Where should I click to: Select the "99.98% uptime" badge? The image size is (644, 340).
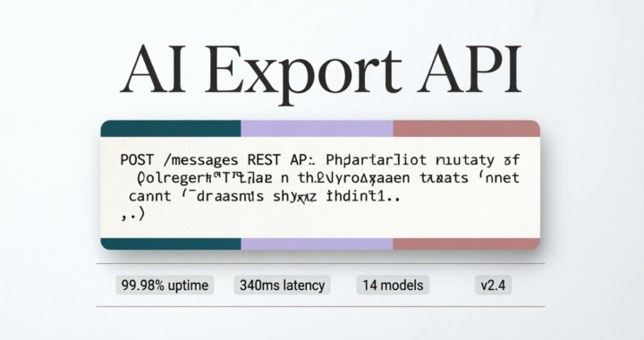click(x=165, y=285)
